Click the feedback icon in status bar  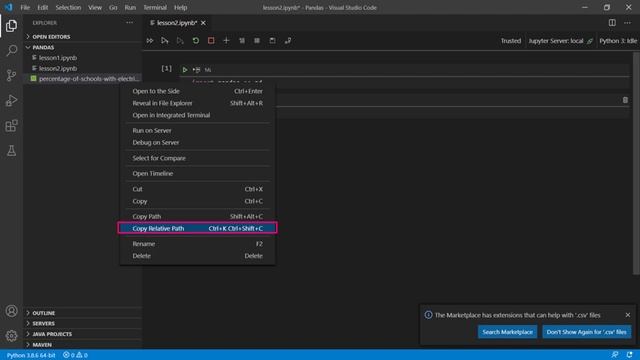click(x=614, y=355)
